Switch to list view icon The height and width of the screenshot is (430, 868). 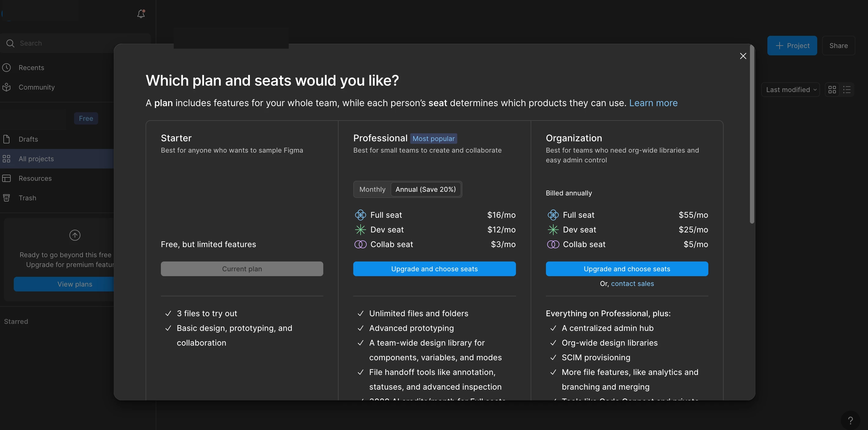pyautogui.click(x=847, y=90)
